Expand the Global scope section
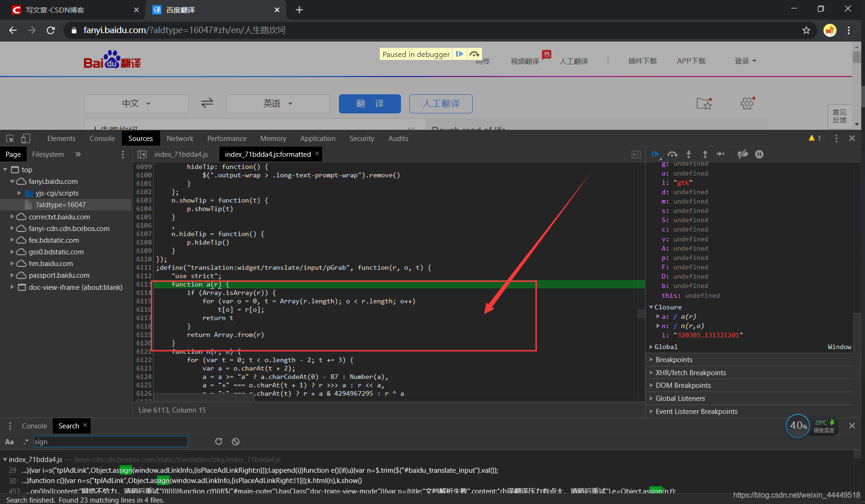The image size is (865, 504). (651, 347)
